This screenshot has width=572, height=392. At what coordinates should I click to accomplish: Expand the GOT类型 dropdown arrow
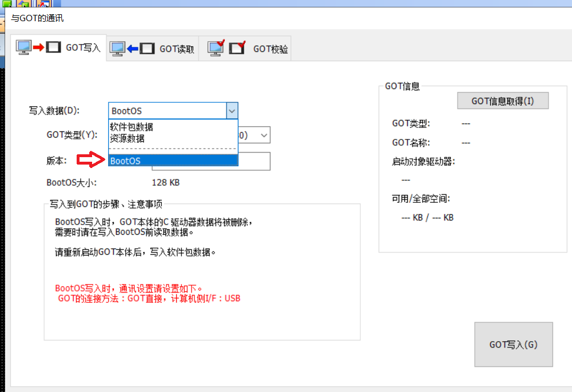(264, 135)
